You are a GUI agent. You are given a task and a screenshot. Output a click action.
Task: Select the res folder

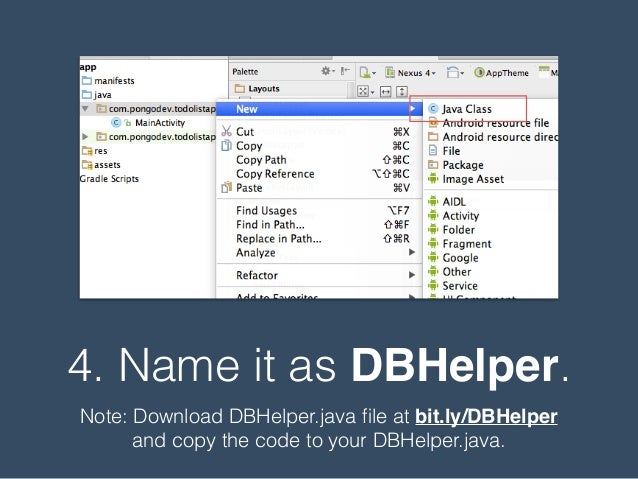pyautogui.click(x=95, y=151)
